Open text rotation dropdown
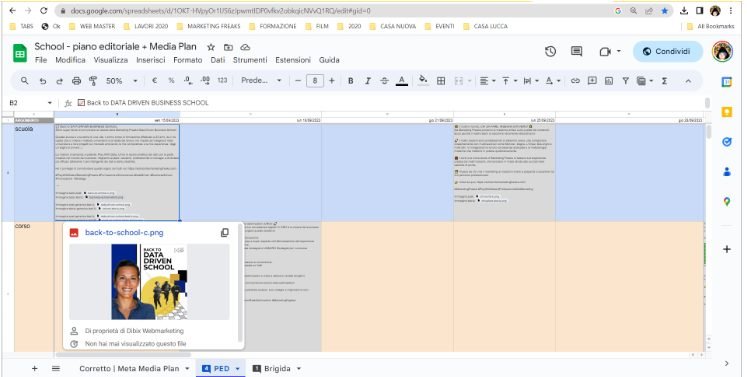 click(x=552, y=81)
